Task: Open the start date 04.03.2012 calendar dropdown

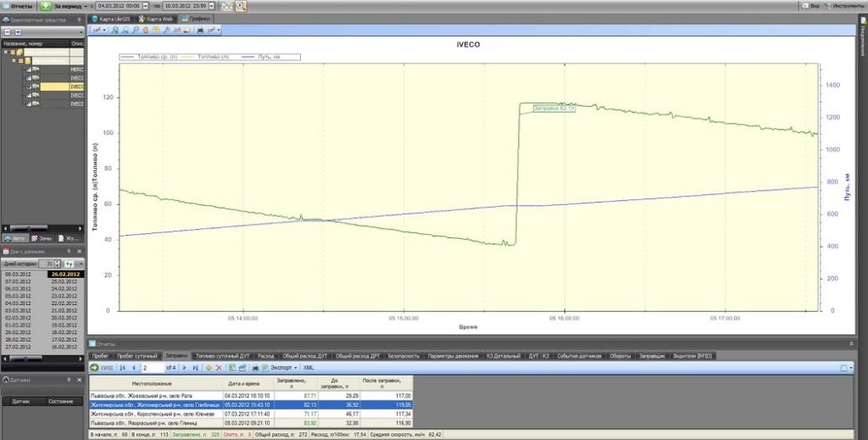Action: click(146, 6)
